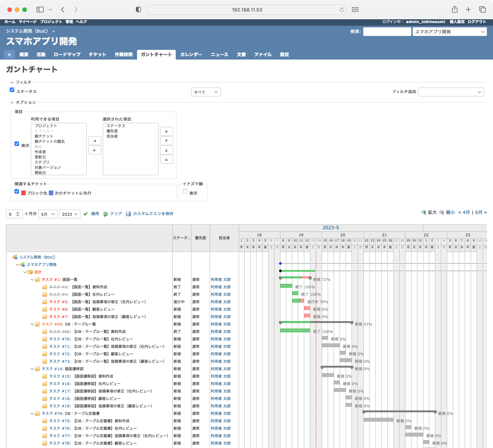Click inside the 検索 search input field

coord(387,32)
